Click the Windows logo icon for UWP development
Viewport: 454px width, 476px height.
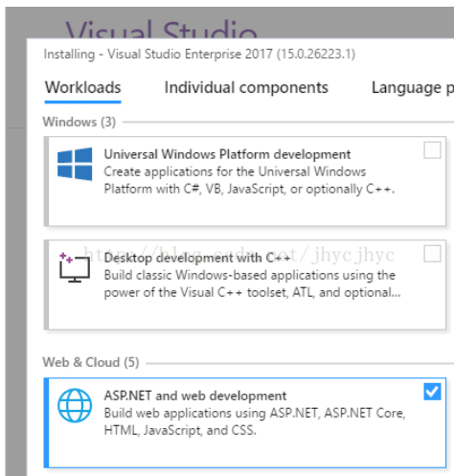[x=75, y=164]
